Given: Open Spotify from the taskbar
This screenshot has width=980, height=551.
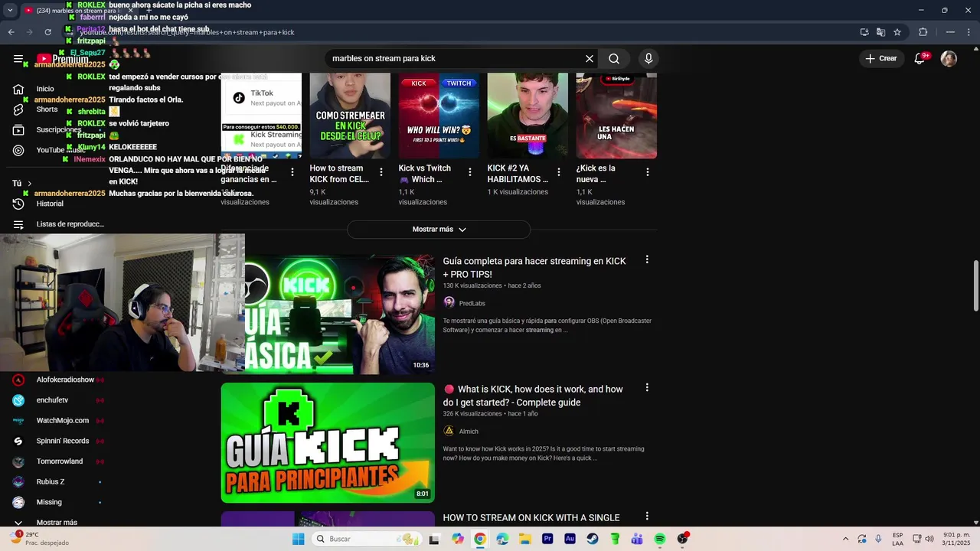Looking at the screenshot, I should (x=660, y=539).
